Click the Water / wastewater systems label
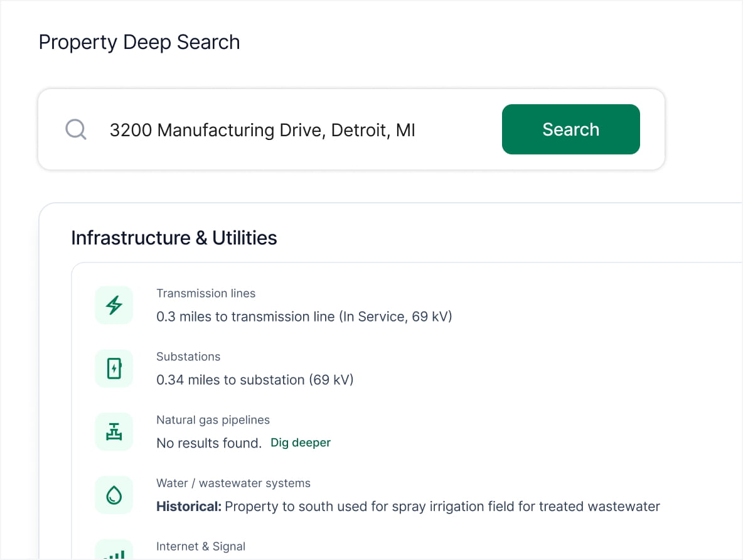Viewport: 743px width, 560px height. click(x=233, y=483)
